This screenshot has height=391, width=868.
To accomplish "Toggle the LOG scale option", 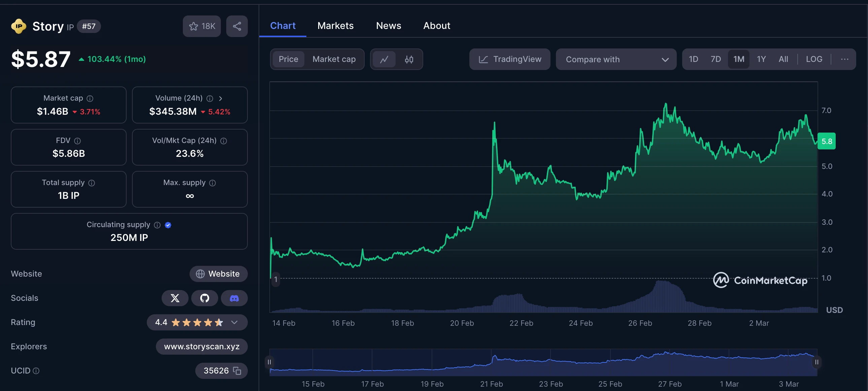I will click(x=814, y=59).
